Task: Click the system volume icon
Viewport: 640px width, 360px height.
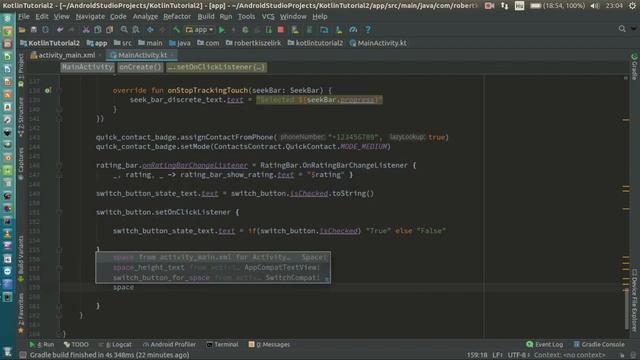Action: 595,6
